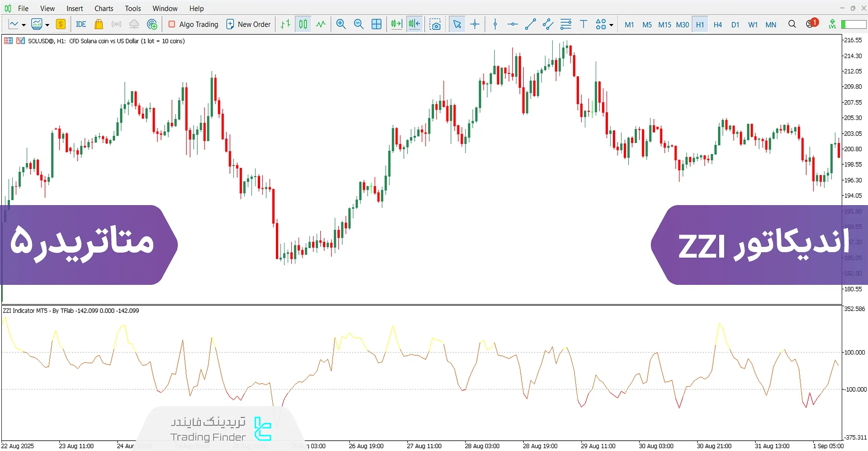This screenshot has width=868, height=451.
Task: Expand the objects shapes dropdown
Action: pyautogui.click(x=611, y=25)
